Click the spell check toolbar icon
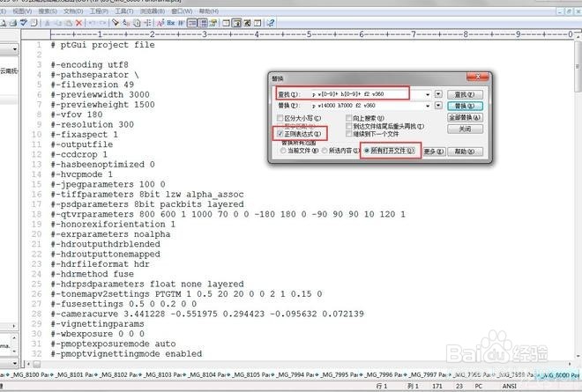Screen dimensions: 582x392 (24, 23)
